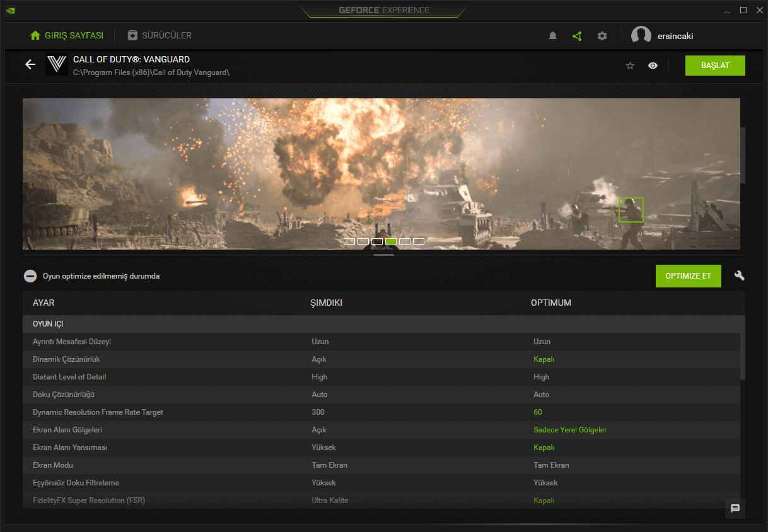
Task: Select the Ayrıntı Mesafesi Düzeyi row
Action: tap(381, 342)
